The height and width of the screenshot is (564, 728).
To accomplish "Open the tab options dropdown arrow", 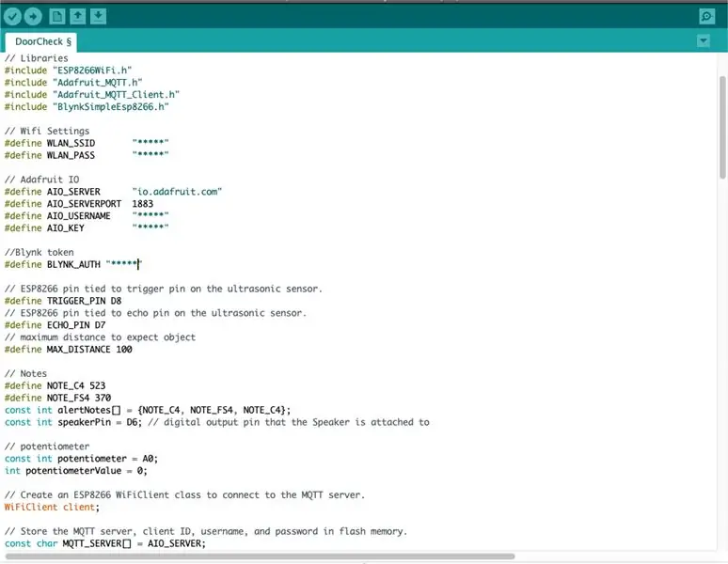I will (x=704, y=40).
